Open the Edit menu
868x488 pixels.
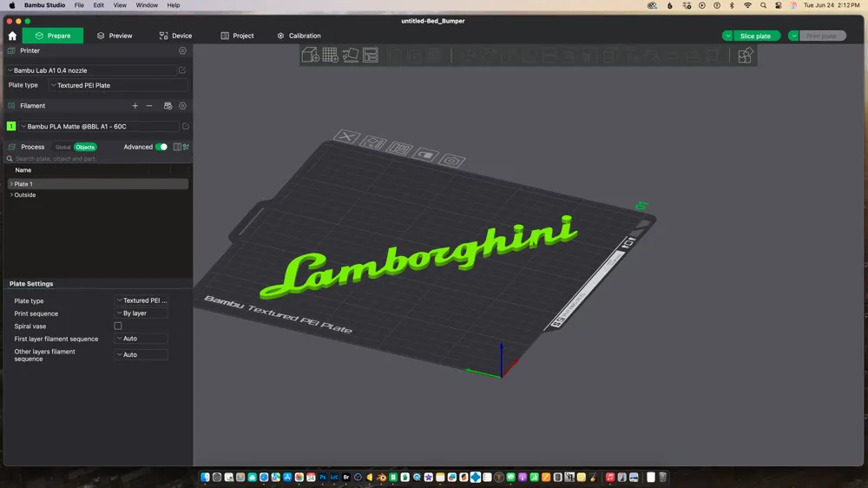(x=99, y=5)
